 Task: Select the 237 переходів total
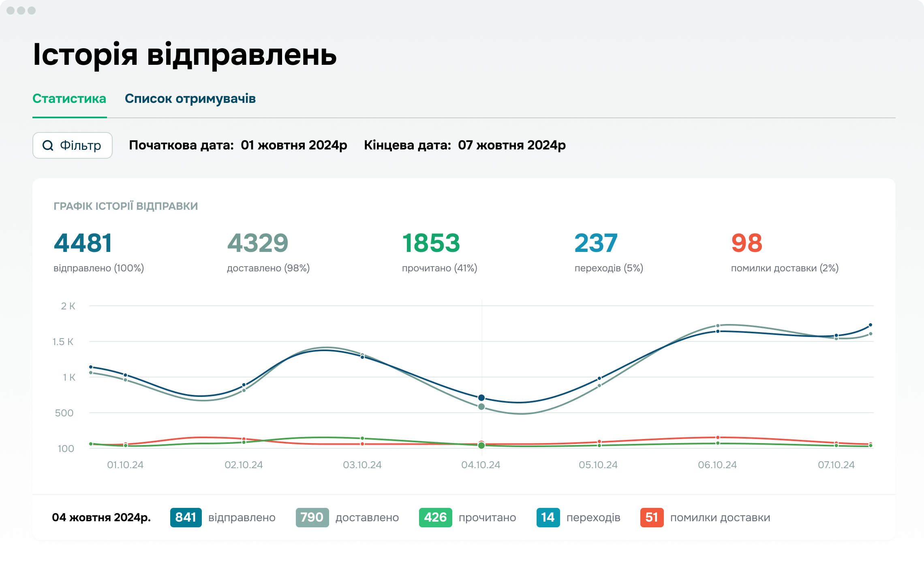click(596, 243)
